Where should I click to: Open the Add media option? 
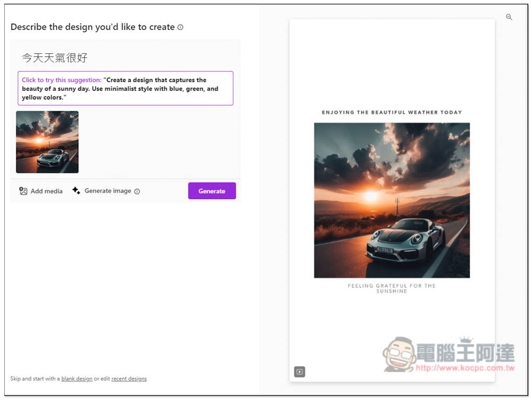coord(41,191)
